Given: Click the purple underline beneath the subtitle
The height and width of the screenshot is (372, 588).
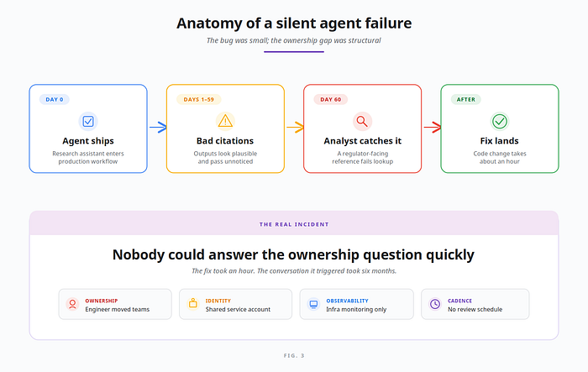Looking at the screenshot, I should point(294,52).
